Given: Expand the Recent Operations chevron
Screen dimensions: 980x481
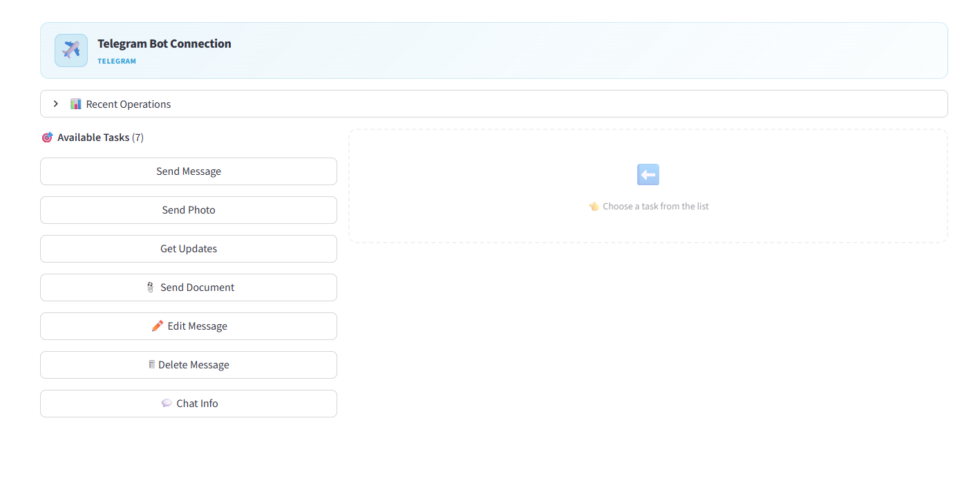Looking at the screenshot, I should click(56, 104).
